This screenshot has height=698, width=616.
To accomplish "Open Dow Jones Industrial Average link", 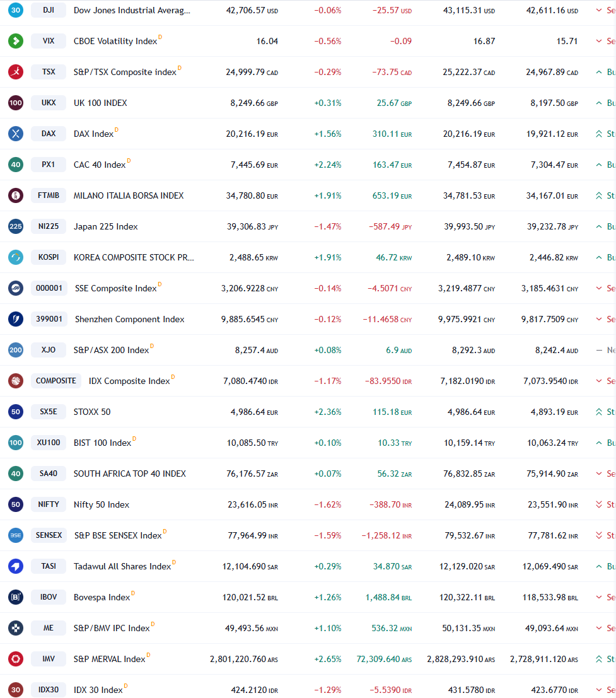I will (132, 10).
